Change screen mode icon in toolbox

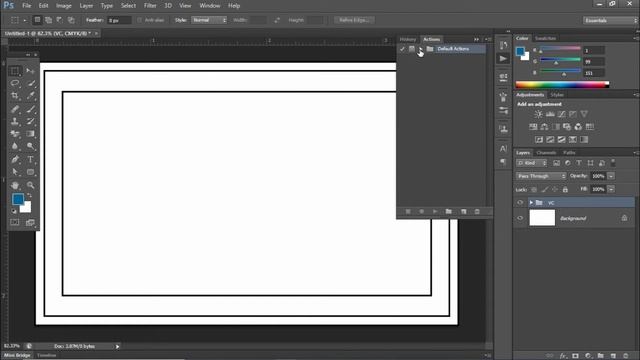[x=30, y=222]
